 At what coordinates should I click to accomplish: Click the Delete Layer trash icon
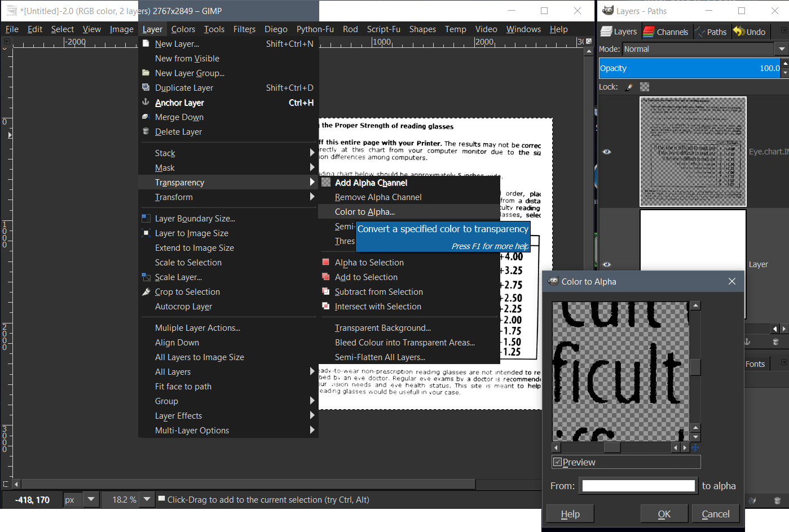[x=146, y=131]
